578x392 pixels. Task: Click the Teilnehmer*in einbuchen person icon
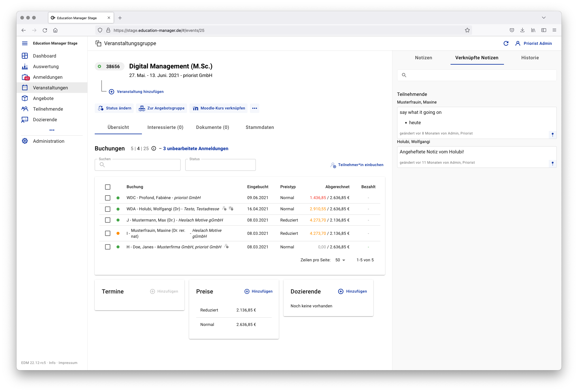click(333, 165)
